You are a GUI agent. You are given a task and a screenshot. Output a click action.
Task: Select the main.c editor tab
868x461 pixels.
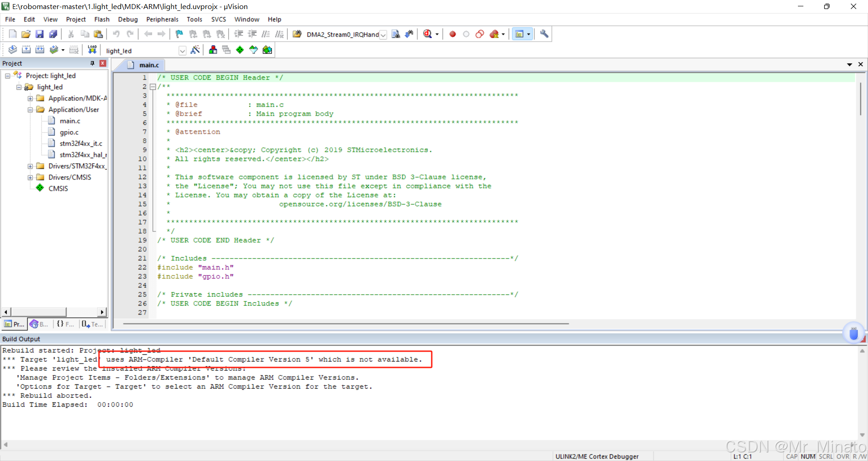pos(144,65)
